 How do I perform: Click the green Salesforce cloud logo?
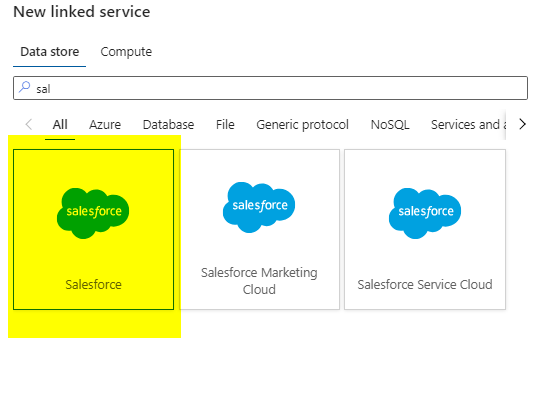[93, 213]
